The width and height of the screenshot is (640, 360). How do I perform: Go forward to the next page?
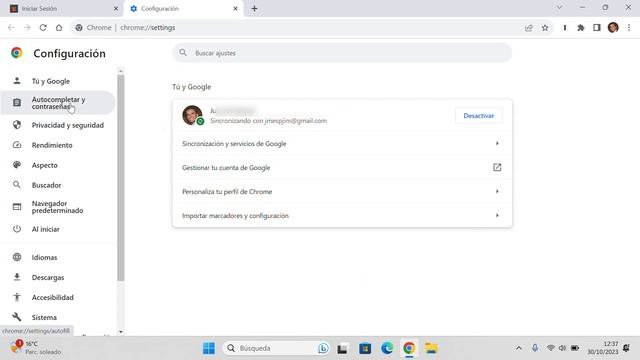coord(27,28)
